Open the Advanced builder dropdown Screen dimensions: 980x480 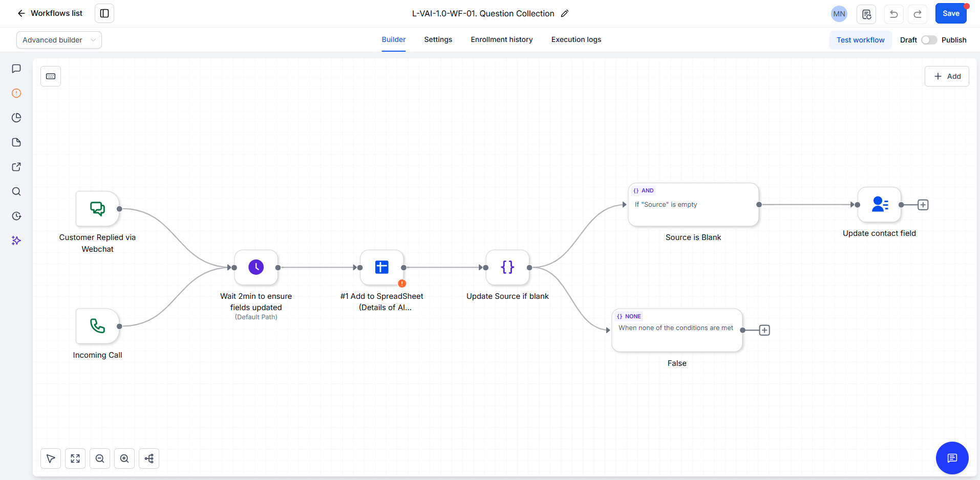[x=59, y=40]
